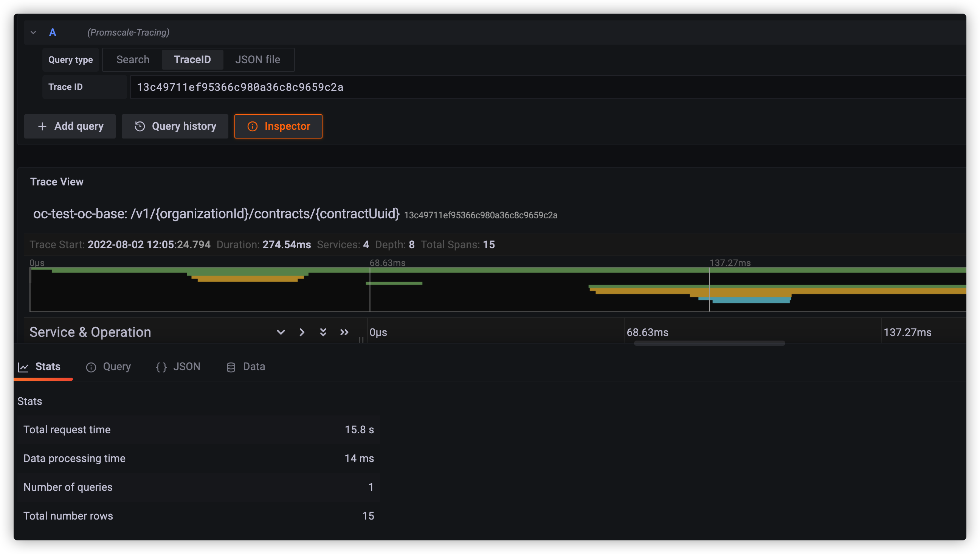The width and height of the screenshot is (980, 554).
Task: Click the plus icon next to Add query
Action: click(43, 126)
